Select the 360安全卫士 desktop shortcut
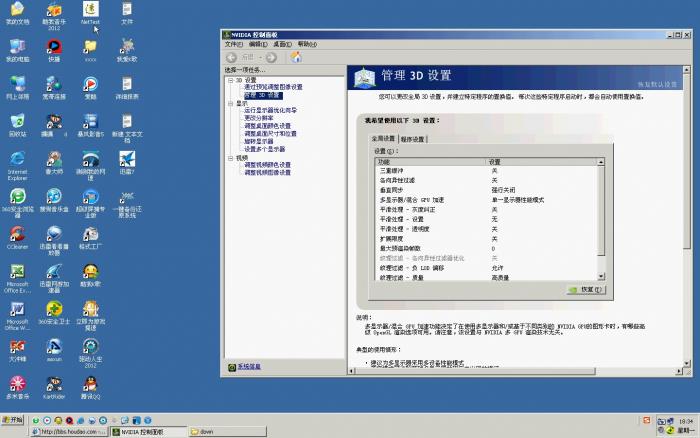Screen dimensions: 700x438 click(54, 313)
